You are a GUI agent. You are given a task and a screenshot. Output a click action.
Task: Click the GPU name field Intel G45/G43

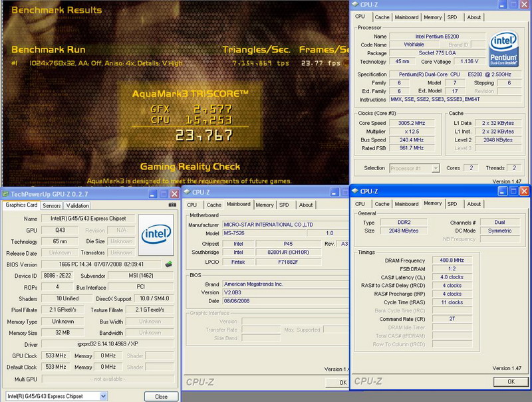point(88,219)
